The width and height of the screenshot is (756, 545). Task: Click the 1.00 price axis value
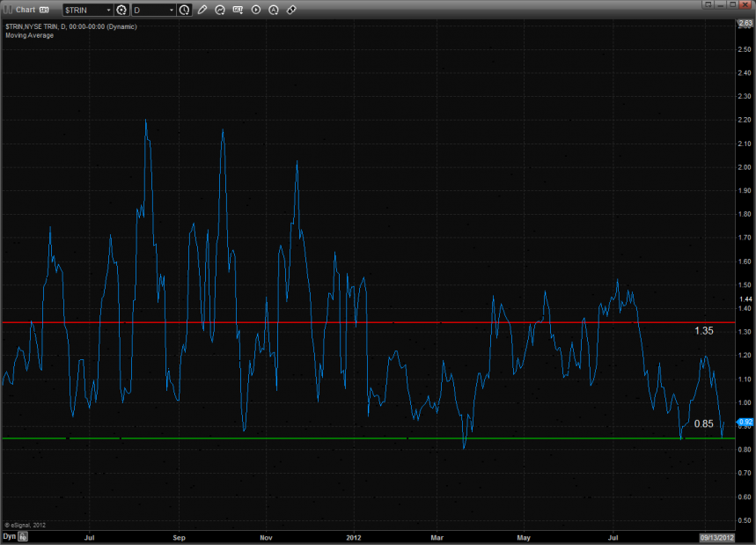tap(745, 402)
